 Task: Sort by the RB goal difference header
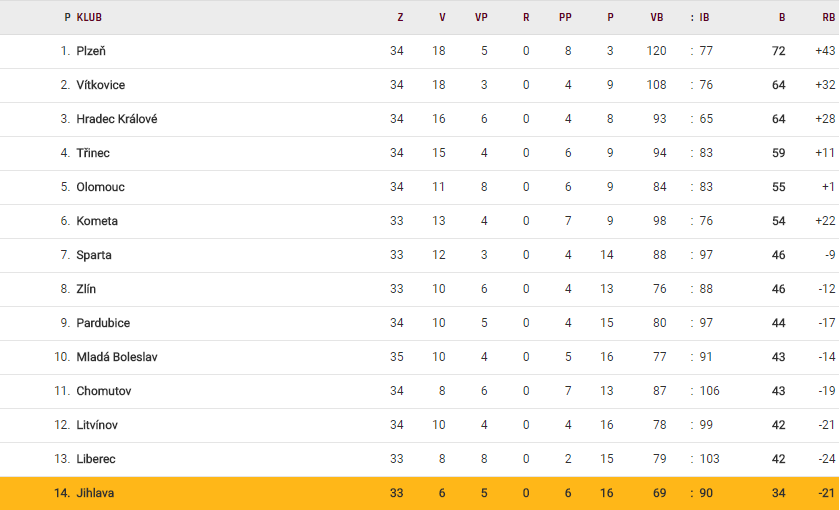tap(828, 17)
